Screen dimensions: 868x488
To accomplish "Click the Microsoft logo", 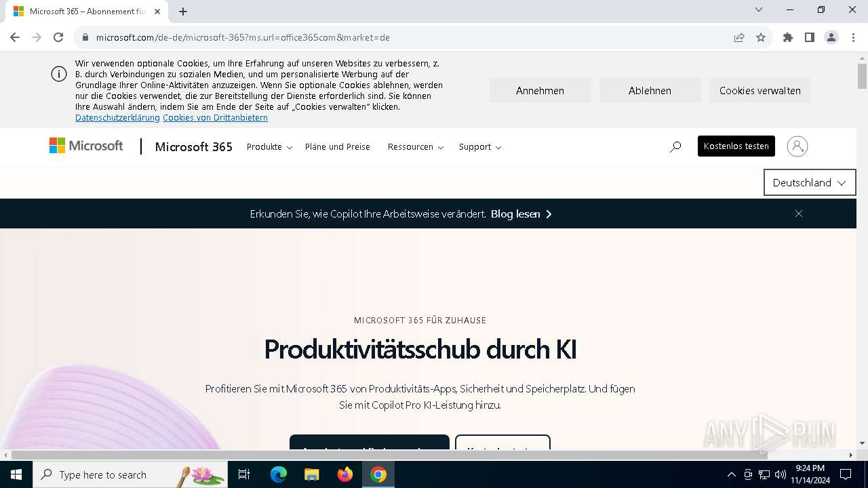I will tap(86, 146).
